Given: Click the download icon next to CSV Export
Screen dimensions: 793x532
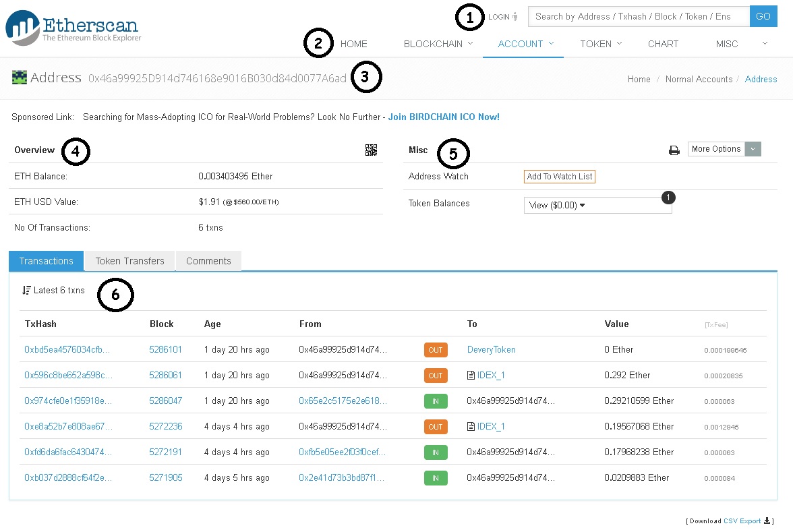Looking at the screenshot, I should coord(767,521).
